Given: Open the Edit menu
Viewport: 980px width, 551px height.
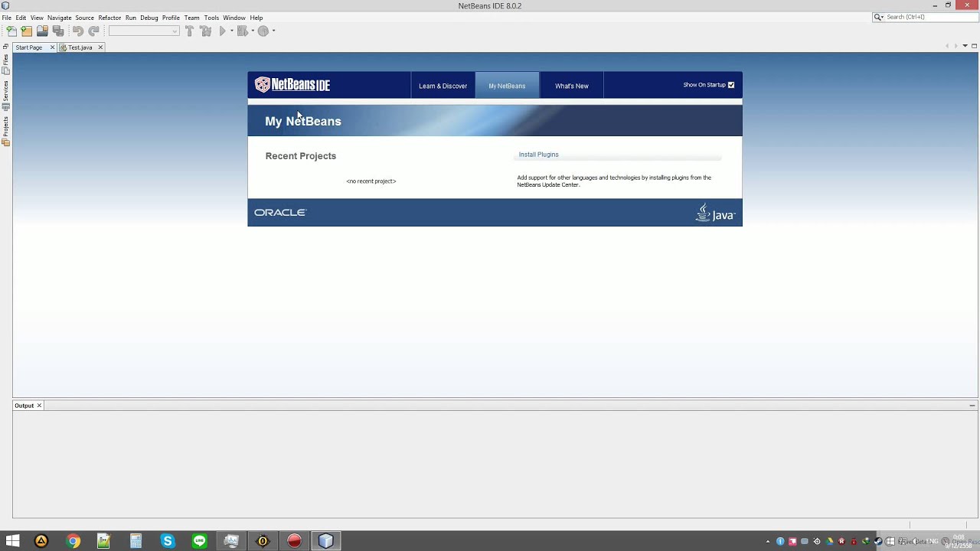Looking at the screenshot, I should (21, 18).
